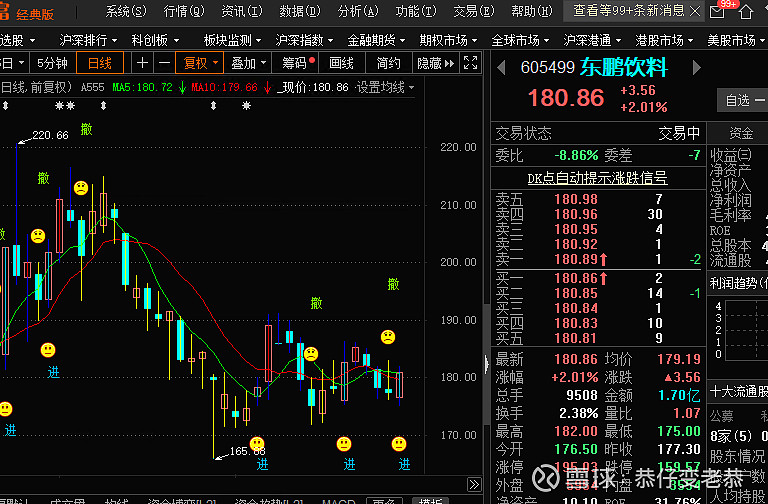
Task: Click the 进 signal beside the 165.68 label
Action: [263, 464]
